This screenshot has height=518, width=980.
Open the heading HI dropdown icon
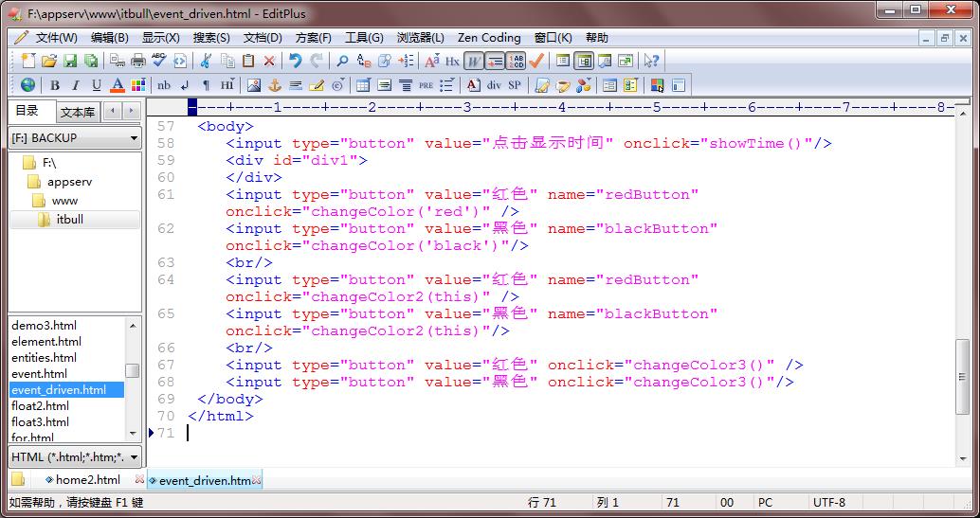pyautogui.click(x=227, y=84)
